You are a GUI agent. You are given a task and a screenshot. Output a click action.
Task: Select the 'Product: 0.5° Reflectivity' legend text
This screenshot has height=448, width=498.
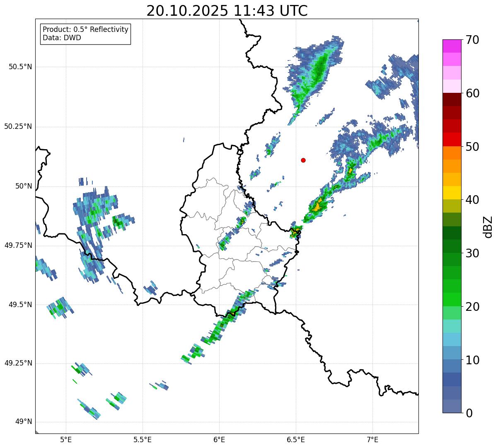(85, 30)
